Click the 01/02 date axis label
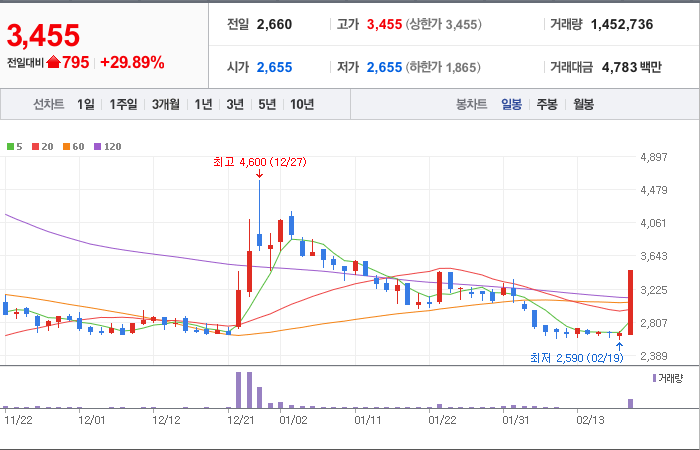The width and height of the screenshot is (700, 450). [294, 420]
